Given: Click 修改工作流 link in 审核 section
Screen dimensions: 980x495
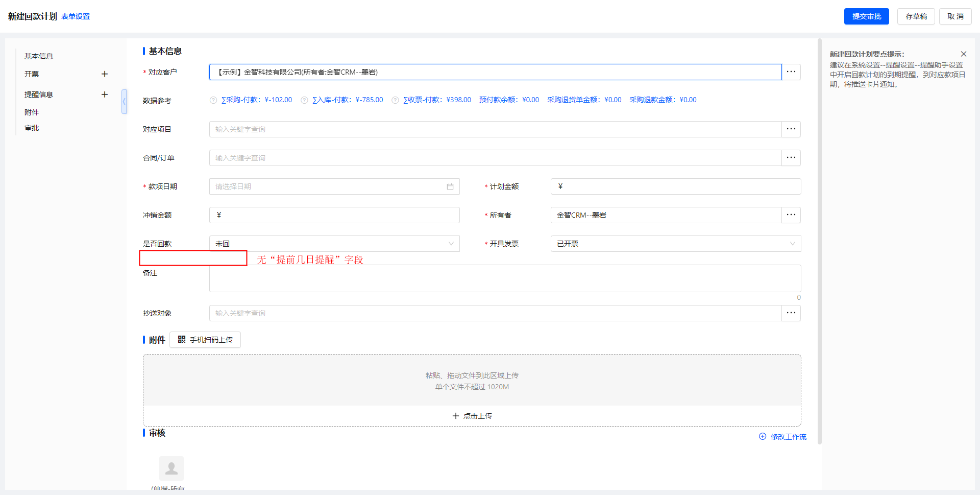Looking at the screenshot, I should pyautogui.click(x=783, y=437).
